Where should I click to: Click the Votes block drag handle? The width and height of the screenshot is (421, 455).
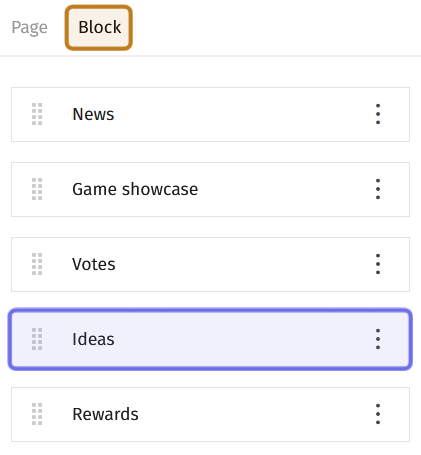[x=37, y=264]
